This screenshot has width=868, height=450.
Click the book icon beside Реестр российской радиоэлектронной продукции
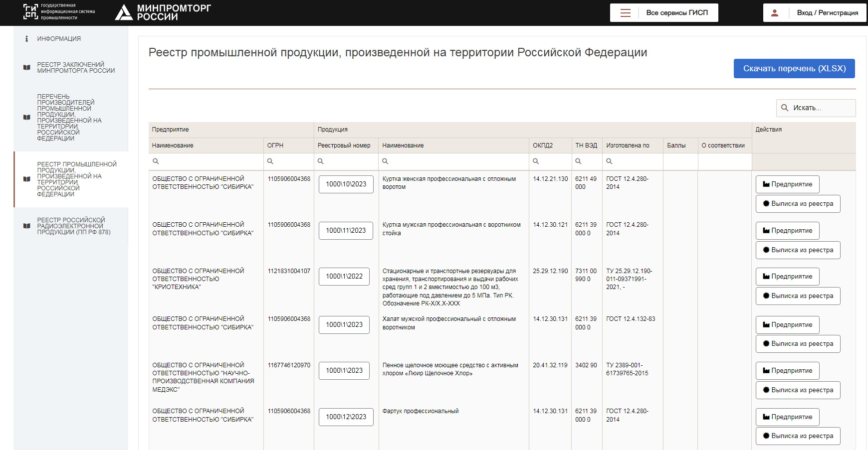(x=27, y=226)
